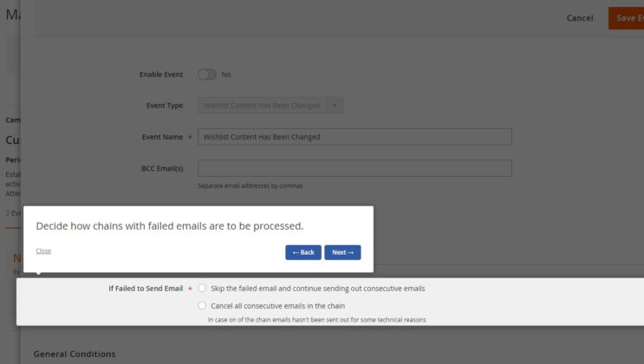Click the Next button in the tour popup
Image resolution: width=644 pixels, height=364 pixels.
(342, 252)
